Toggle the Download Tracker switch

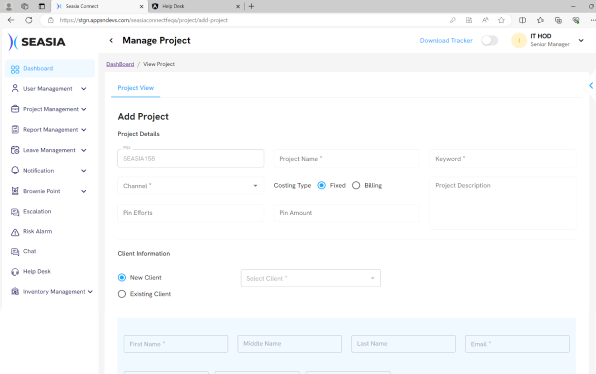click(490, 40)
